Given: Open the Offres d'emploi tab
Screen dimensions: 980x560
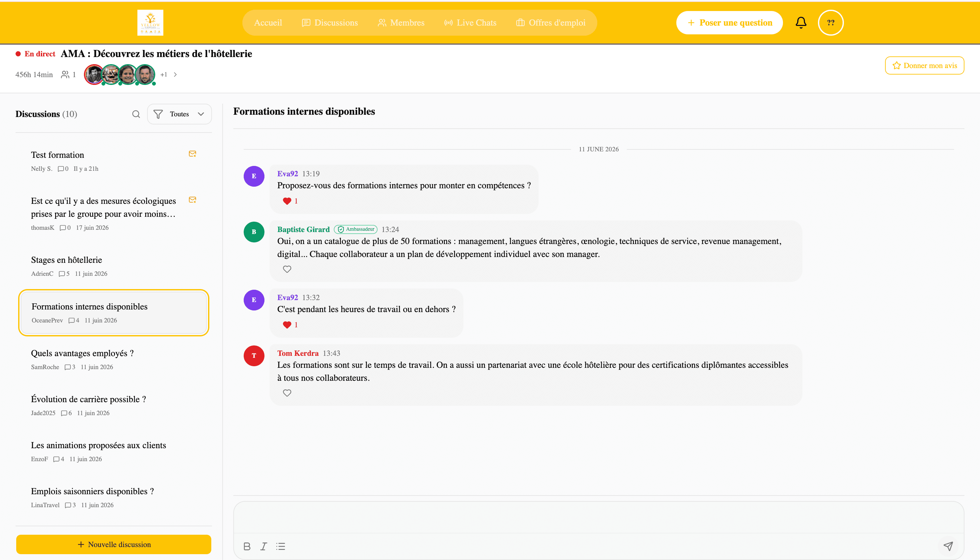Looking at the screenshot, I should (550, 23).
